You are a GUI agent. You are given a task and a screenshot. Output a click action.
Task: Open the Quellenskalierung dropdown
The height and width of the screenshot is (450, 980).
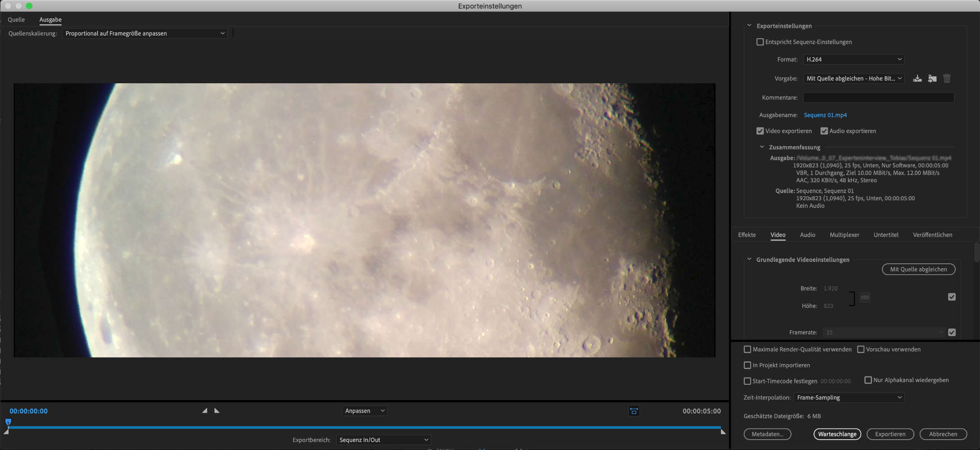[144, 33]
